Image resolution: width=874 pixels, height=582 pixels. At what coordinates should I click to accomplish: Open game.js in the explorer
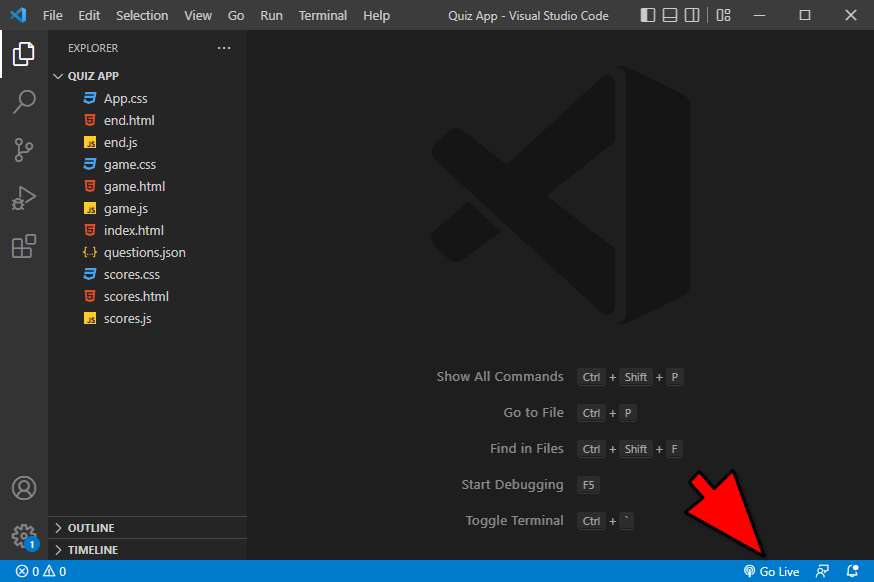(x=147, y=208)
